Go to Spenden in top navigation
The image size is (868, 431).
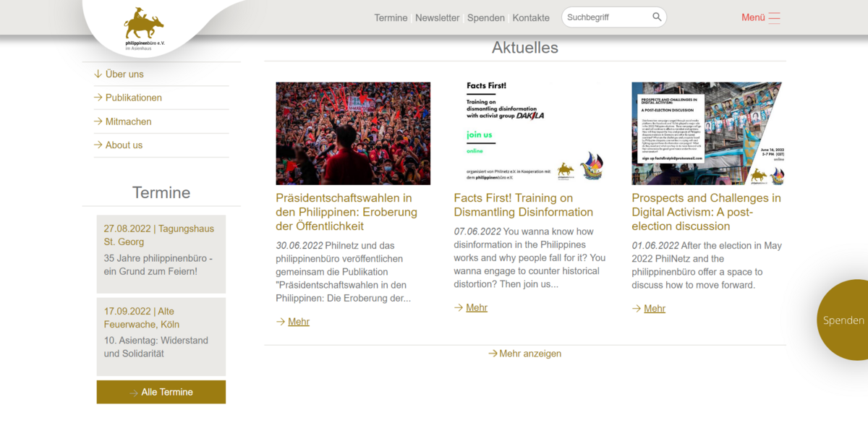pyautogui.click(x=486, y=17)
